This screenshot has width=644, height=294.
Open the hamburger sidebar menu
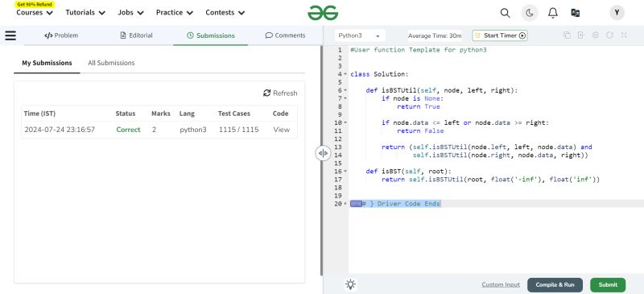pyautogui.click(x=10, y=35)
